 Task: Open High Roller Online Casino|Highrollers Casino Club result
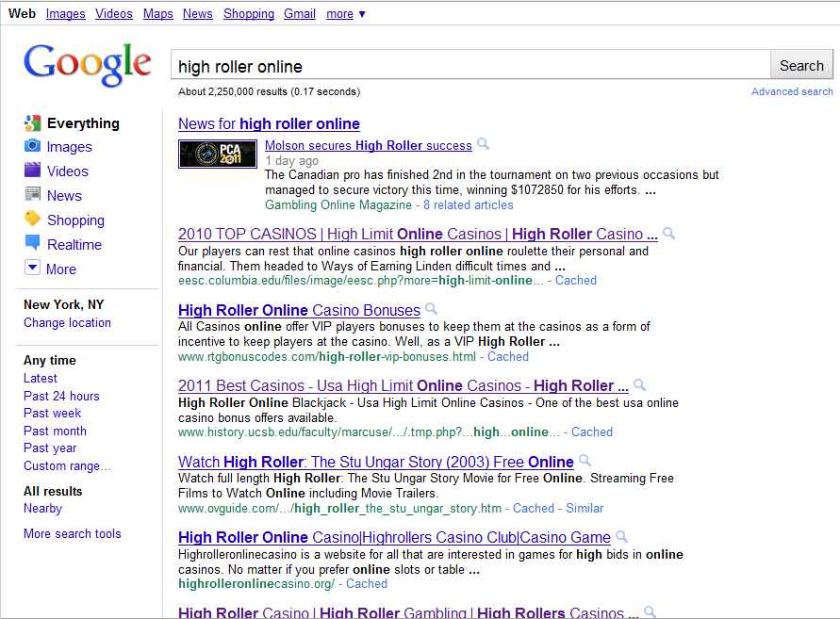tap(394, 537)
